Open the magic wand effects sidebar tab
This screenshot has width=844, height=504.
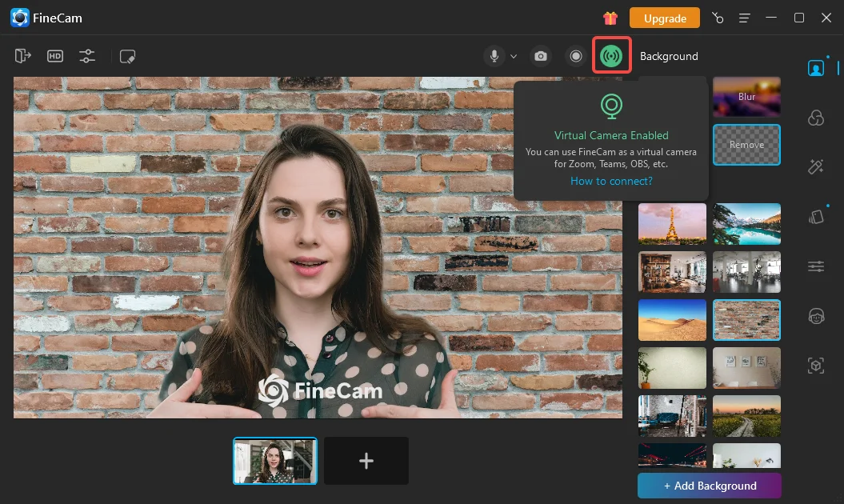pyautogui.click(x=815, y=166)
